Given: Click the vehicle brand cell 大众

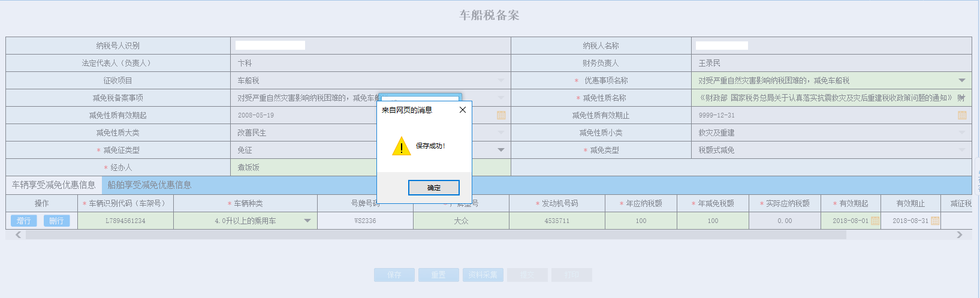Looking at the screenshot, I should (461, 221).
